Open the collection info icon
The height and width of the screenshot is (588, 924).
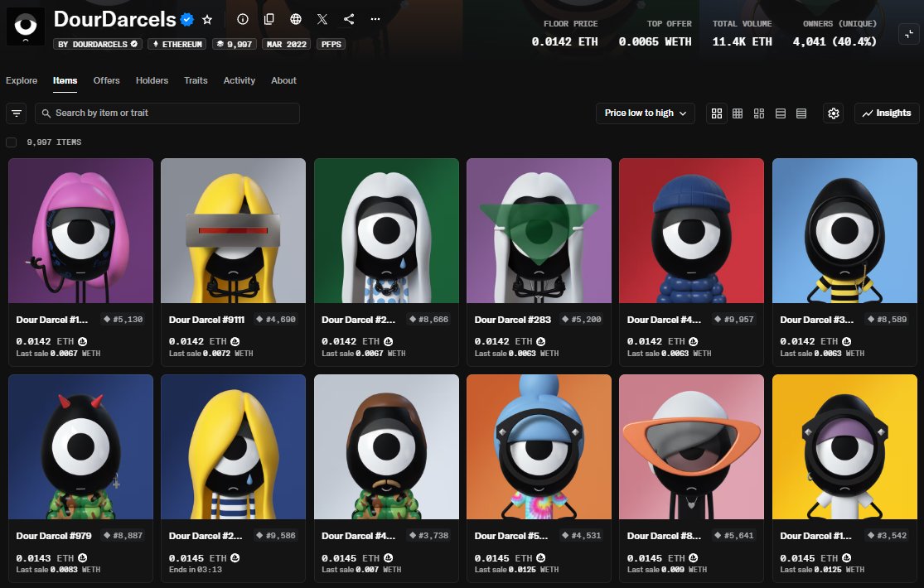click(x=242, y=19)
